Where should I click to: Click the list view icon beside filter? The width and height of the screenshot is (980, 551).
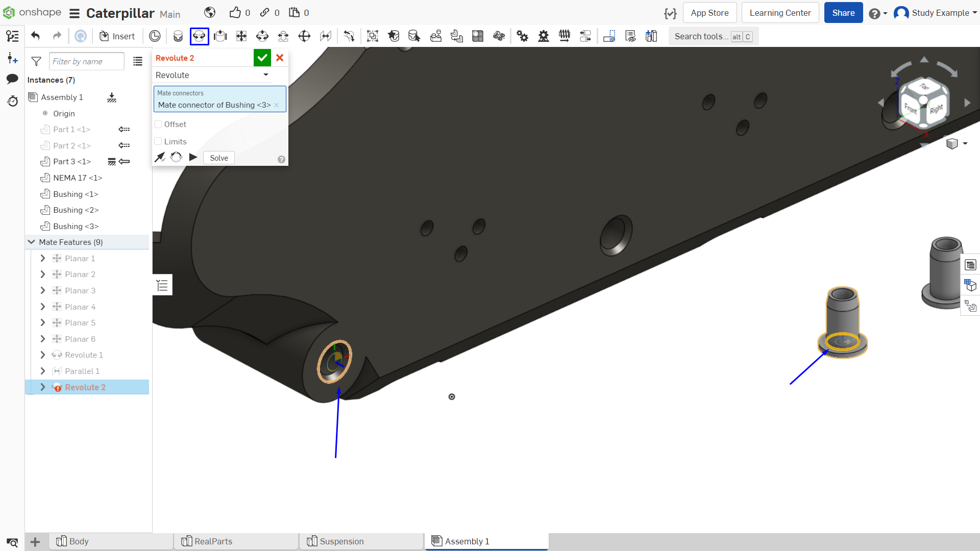138,61
